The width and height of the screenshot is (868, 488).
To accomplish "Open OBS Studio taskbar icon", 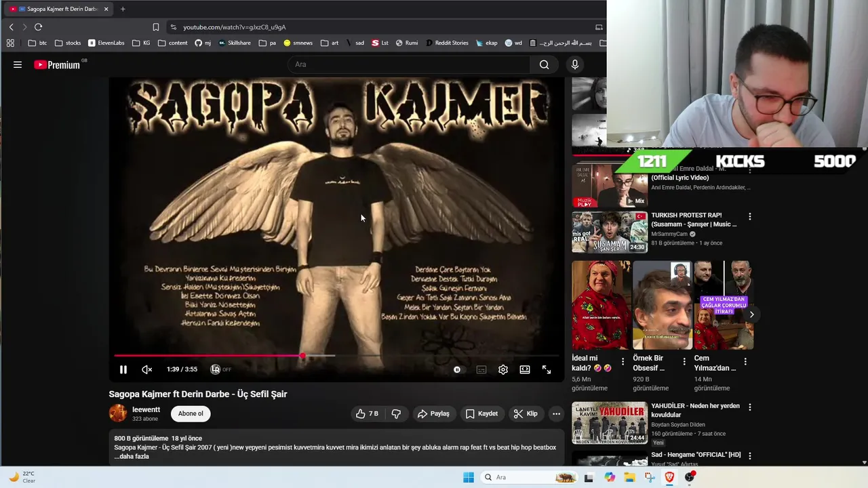I will (690, 477).
